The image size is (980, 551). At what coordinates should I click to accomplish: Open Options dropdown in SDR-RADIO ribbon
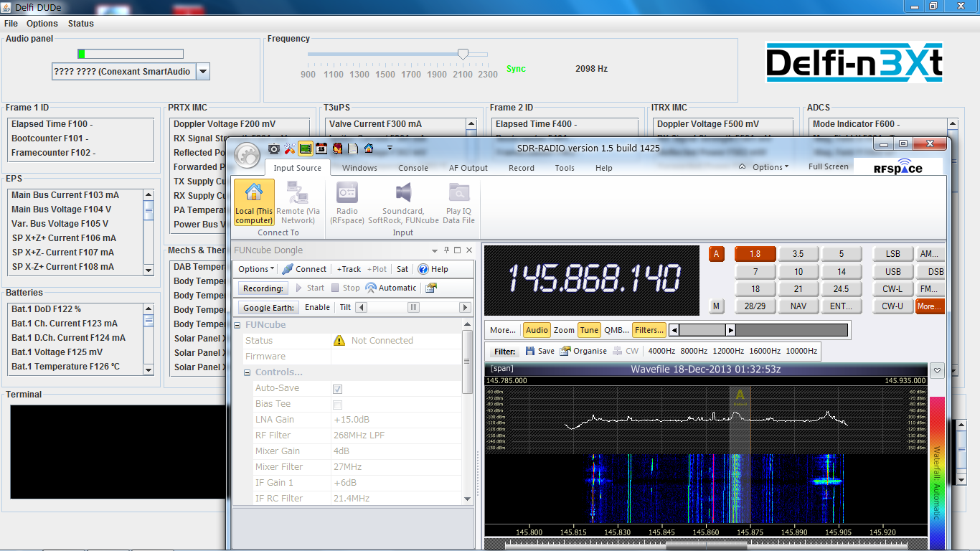770,167
